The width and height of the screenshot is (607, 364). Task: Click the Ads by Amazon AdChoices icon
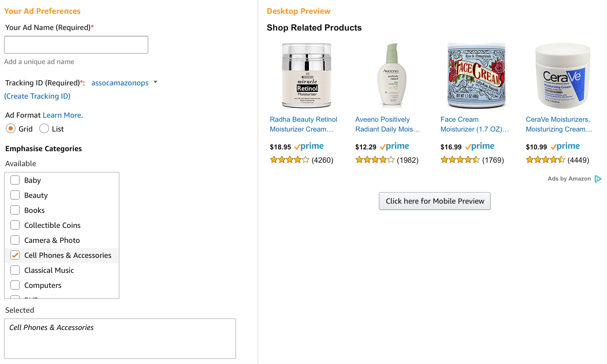point(598,179)
